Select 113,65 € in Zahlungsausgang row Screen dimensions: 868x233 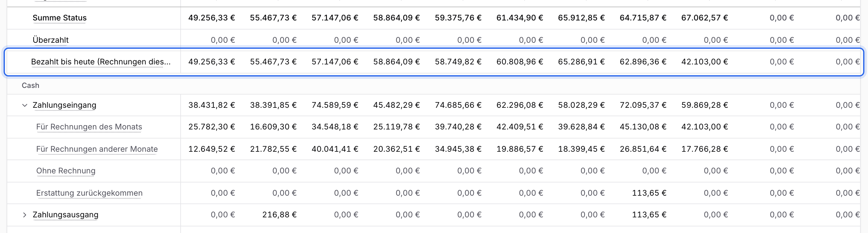[649, 215]
